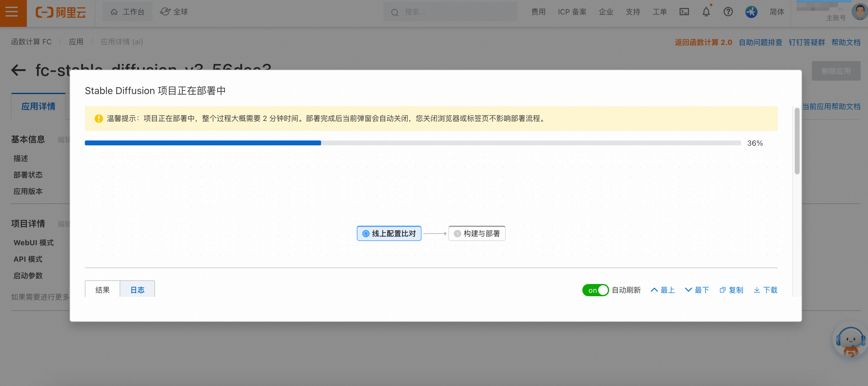Open the 费用 menu
This screenshot has height=386, width=868.
(x=538, y=12)
